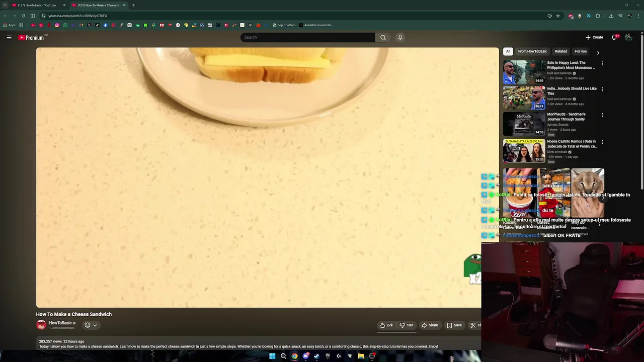Open a new browser tab
The width and height of the screenshot is (644, 362).
point(133,5)
